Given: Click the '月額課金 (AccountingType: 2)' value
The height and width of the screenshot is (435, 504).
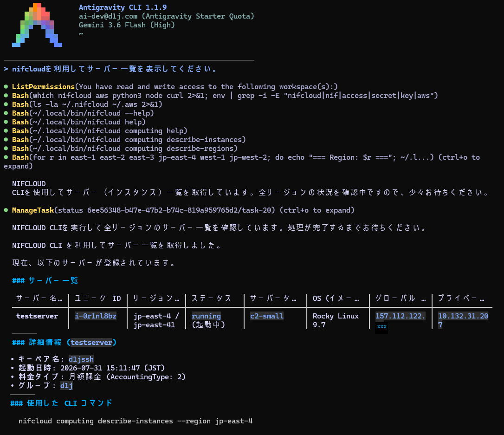Looking at the screenshot, I should 127,377.
